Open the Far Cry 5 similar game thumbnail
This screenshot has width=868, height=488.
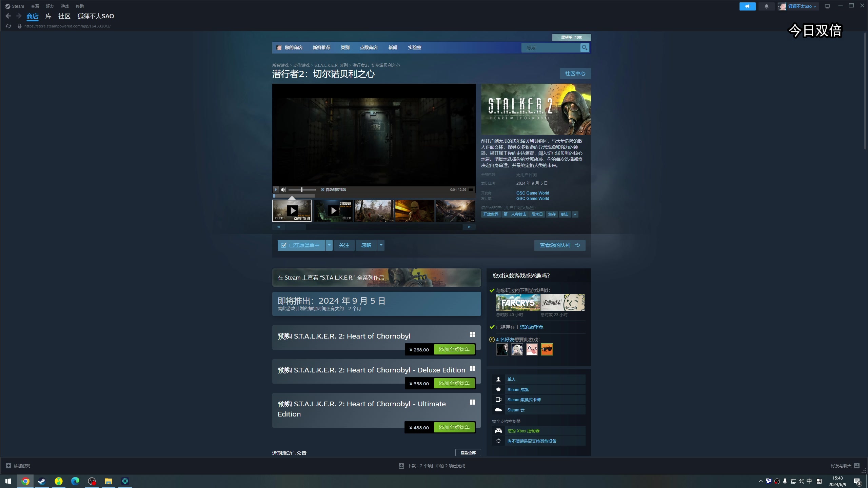pos(518,302)
